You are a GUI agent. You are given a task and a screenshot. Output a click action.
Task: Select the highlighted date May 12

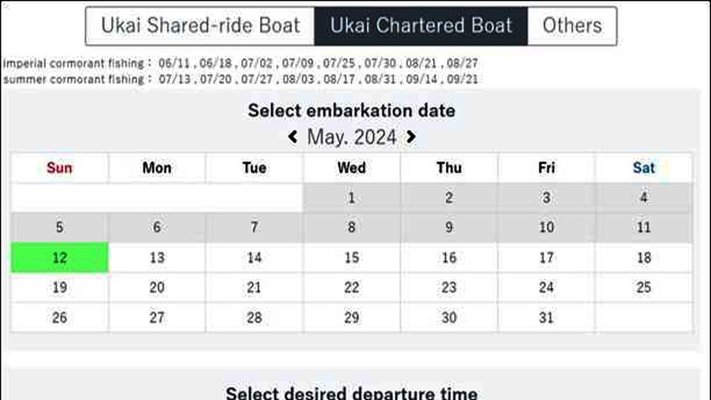tap(60, 258)
